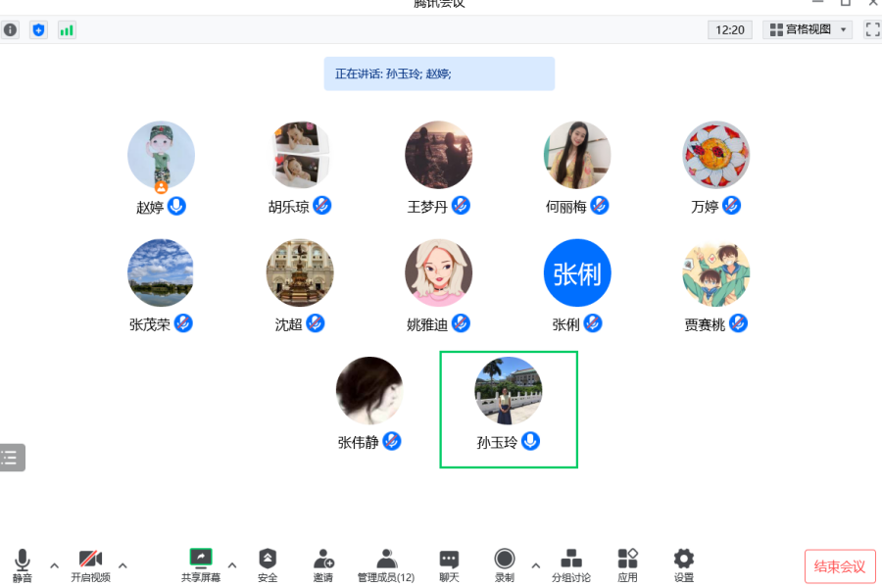Select 张伟静's profile thumbnail

tap(369, 391)
